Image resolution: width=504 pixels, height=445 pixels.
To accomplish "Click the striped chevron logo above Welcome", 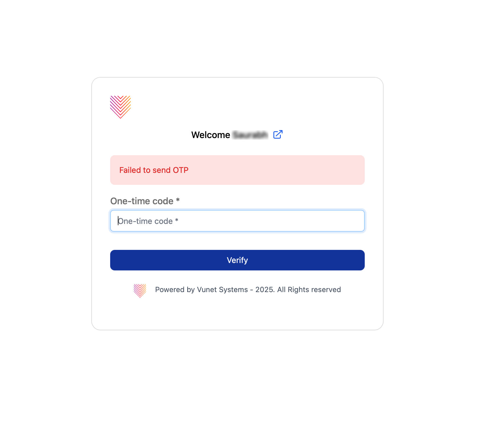I will pyautogui.click(x=120, y=107).
